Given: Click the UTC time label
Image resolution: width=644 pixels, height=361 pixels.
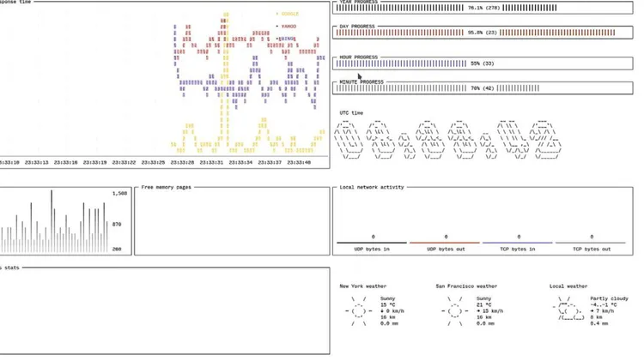Looking at the screenshot, I should (351, 113).
